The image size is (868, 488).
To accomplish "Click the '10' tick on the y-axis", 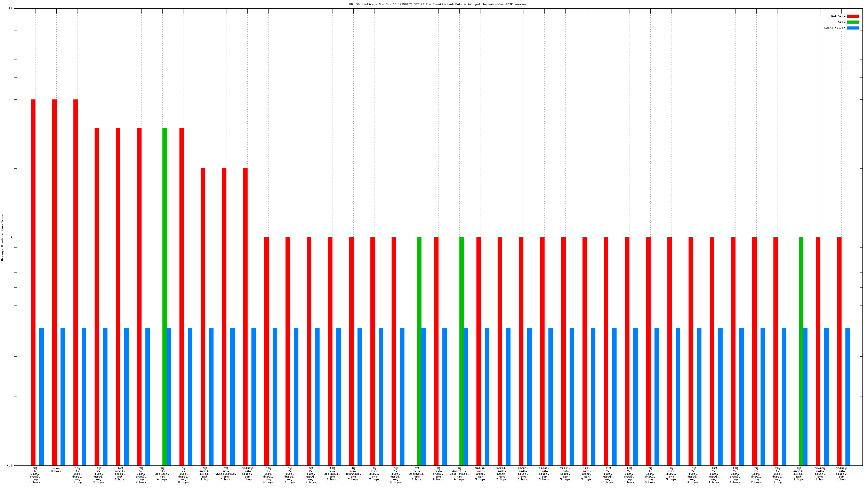I will tap(10, 8).
